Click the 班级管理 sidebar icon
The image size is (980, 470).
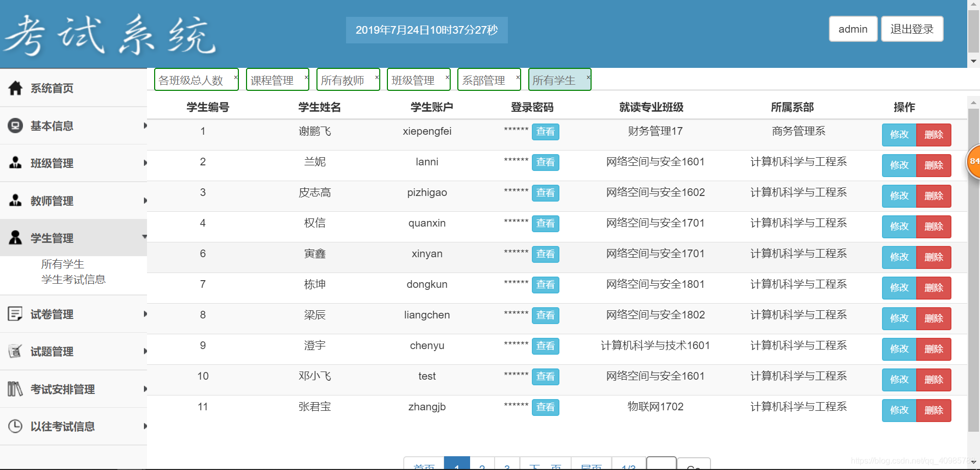coord(15,163)
